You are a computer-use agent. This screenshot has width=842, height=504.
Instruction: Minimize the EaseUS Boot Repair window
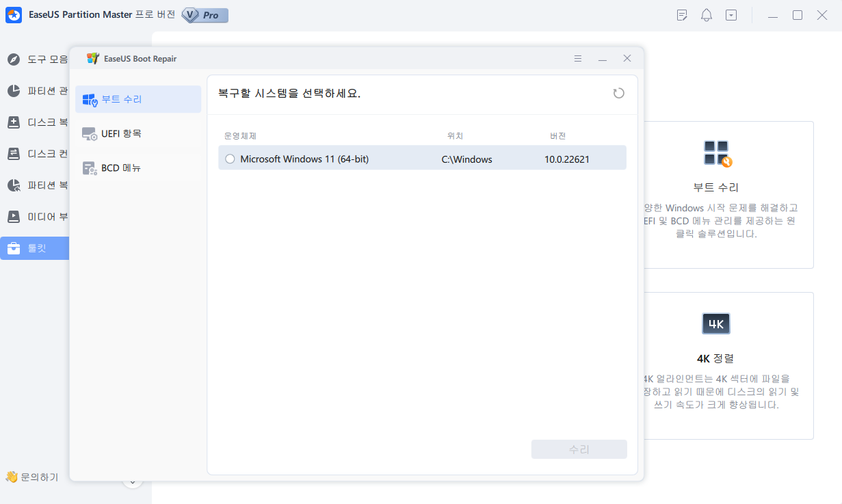[x=603, y=59]
